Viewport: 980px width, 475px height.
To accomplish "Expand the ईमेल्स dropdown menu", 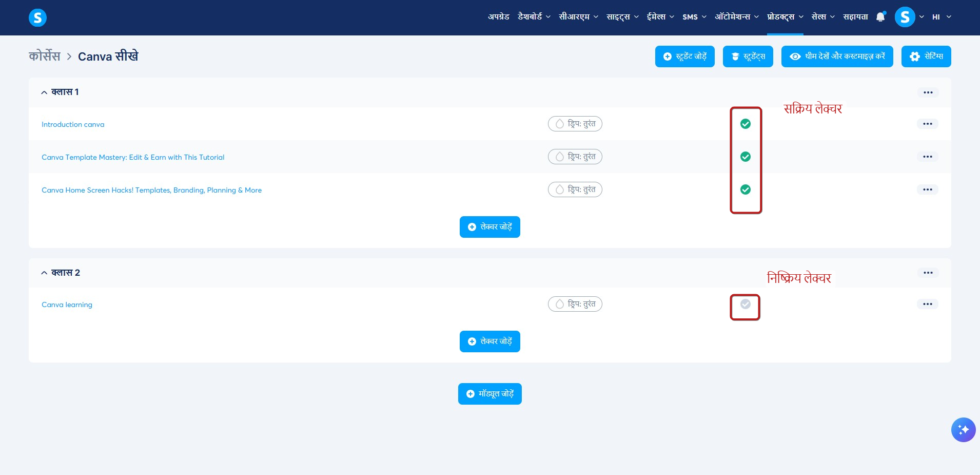I will (x=660, y=17).
